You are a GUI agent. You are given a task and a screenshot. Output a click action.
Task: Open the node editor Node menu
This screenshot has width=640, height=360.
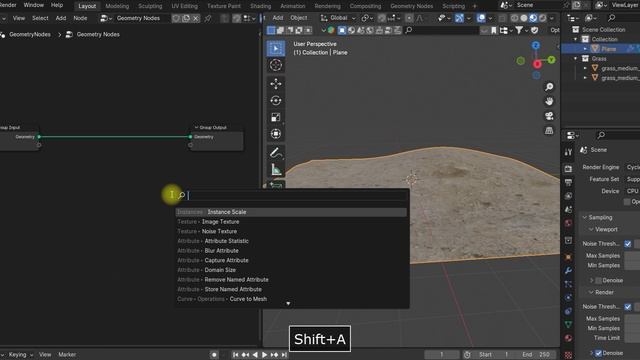pos(80,18)
